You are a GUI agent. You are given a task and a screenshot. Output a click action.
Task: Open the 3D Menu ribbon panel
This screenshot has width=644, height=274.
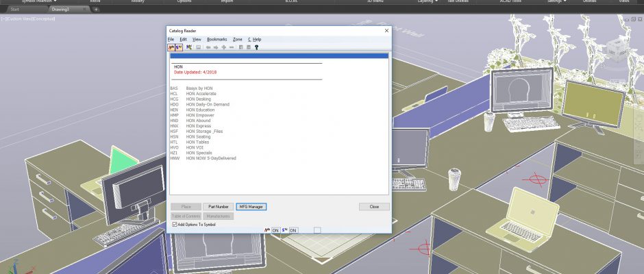pyautogui.click(x=375, y=1)
